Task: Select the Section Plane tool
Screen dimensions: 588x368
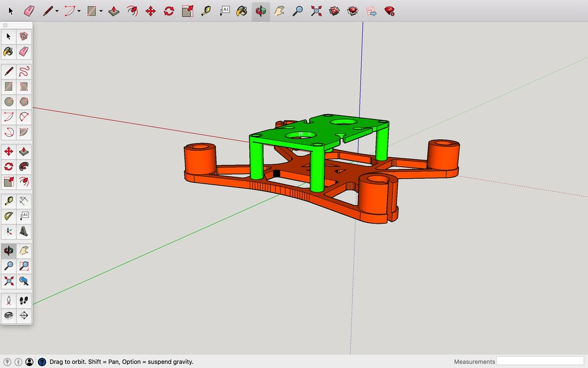Action: [24, 315]
